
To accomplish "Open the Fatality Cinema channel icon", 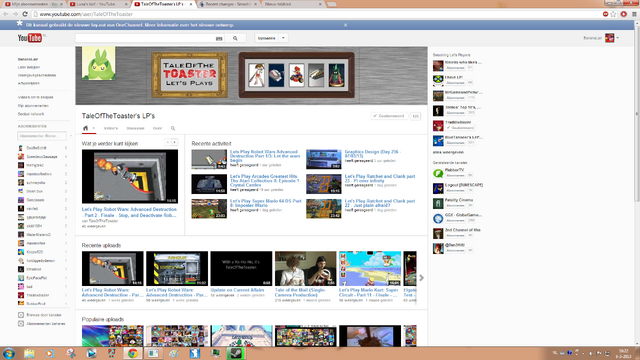I will (438, 203).
